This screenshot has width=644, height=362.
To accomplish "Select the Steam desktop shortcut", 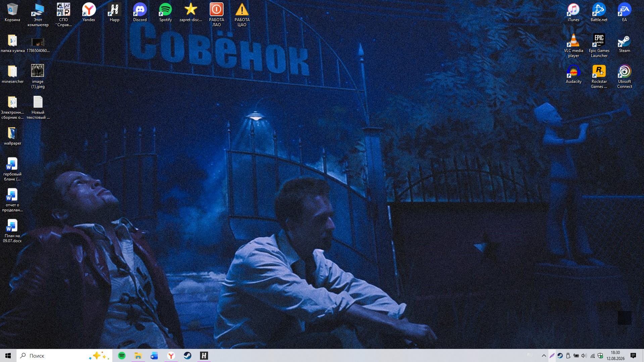I will coord(625,44).
